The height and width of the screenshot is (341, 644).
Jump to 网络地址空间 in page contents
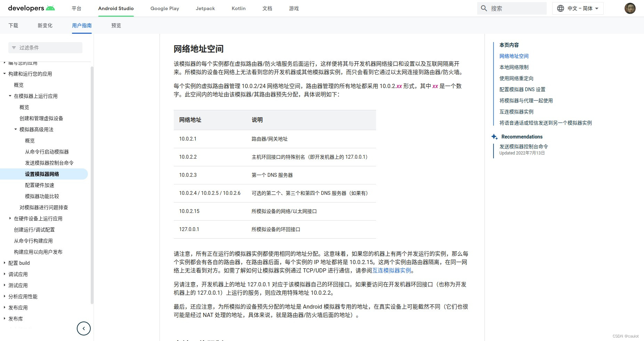coord(514,56)
